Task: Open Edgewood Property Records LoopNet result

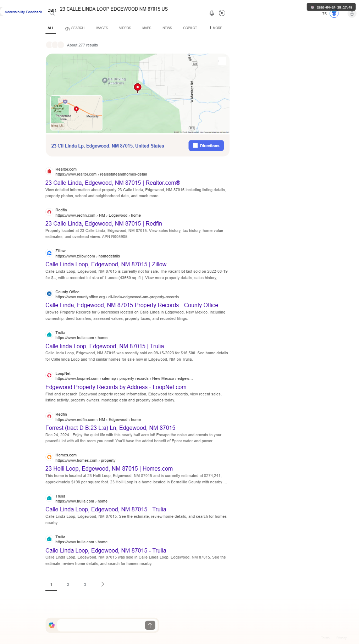Action: point(116,387)
